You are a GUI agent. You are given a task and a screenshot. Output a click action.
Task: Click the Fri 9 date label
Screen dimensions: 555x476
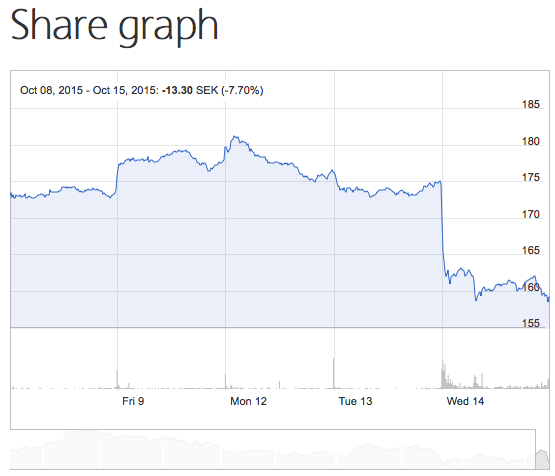(133, 401)
